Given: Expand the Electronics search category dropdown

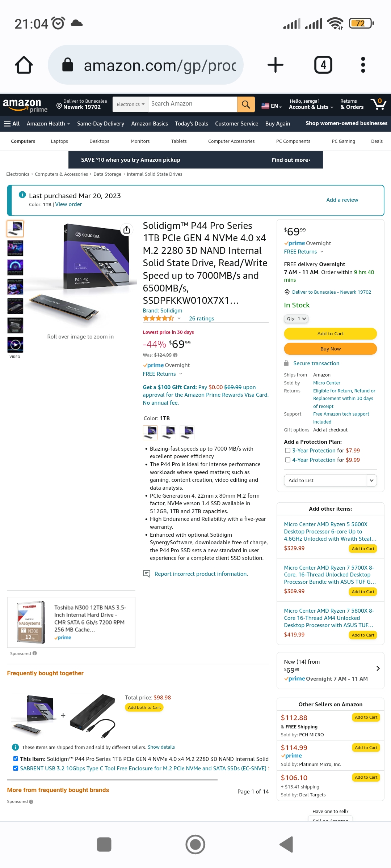Looking at the screenshot, I should 130,105.
